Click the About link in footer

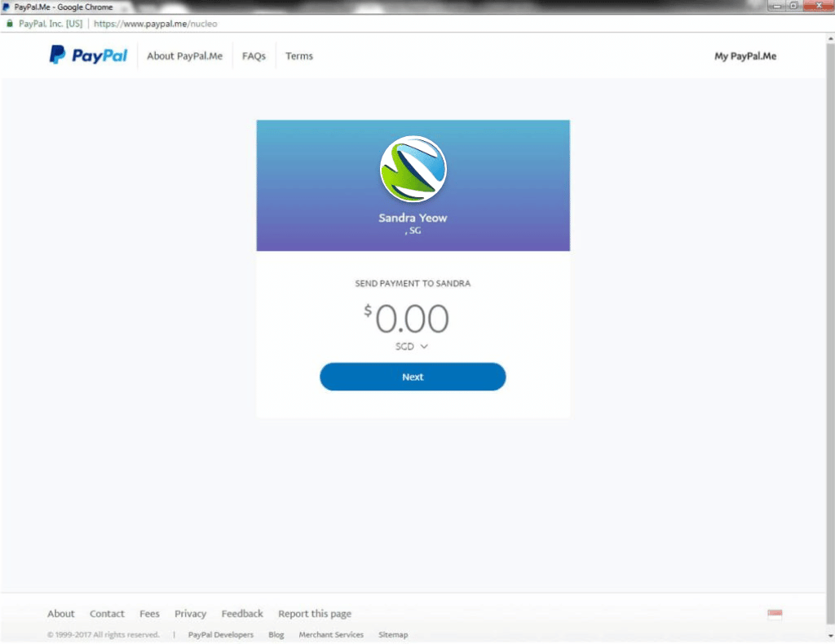[61, 614]
